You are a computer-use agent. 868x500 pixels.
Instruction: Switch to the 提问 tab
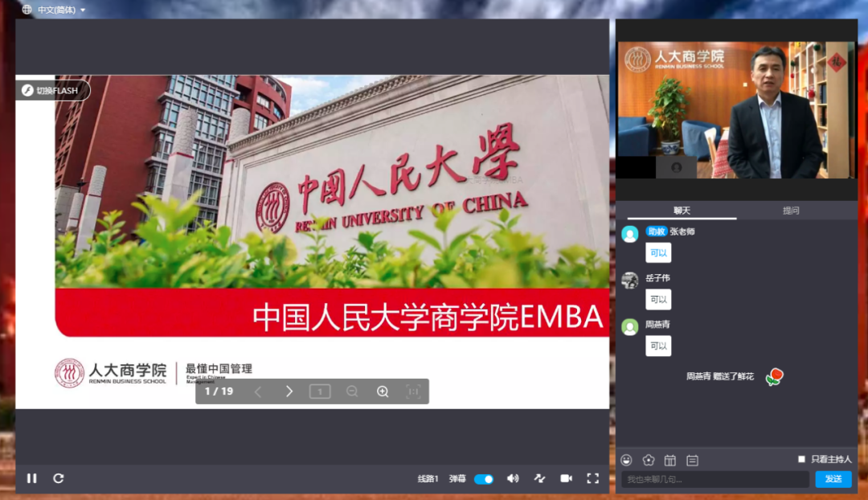click(791, 211)
